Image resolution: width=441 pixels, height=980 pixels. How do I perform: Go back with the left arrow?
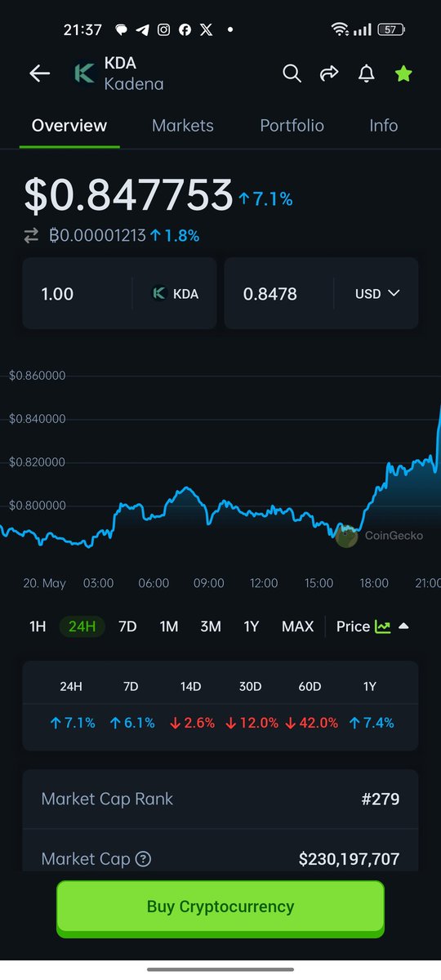click(39, 73)
